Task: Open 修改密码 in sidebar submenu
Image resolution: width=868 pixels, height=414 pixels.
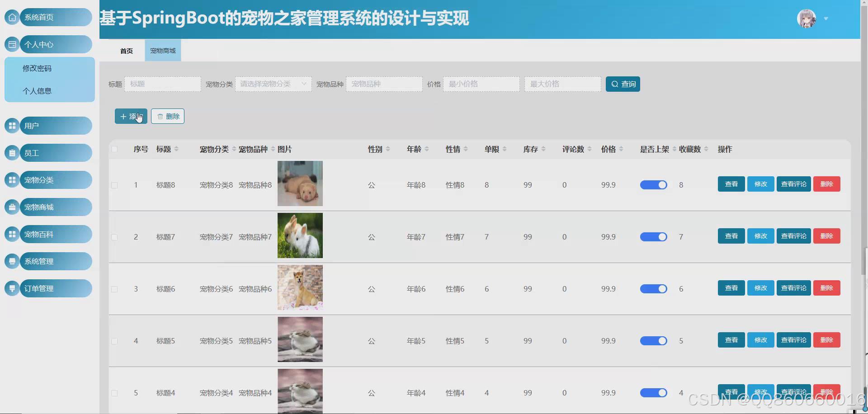Action: click(50, 68)
